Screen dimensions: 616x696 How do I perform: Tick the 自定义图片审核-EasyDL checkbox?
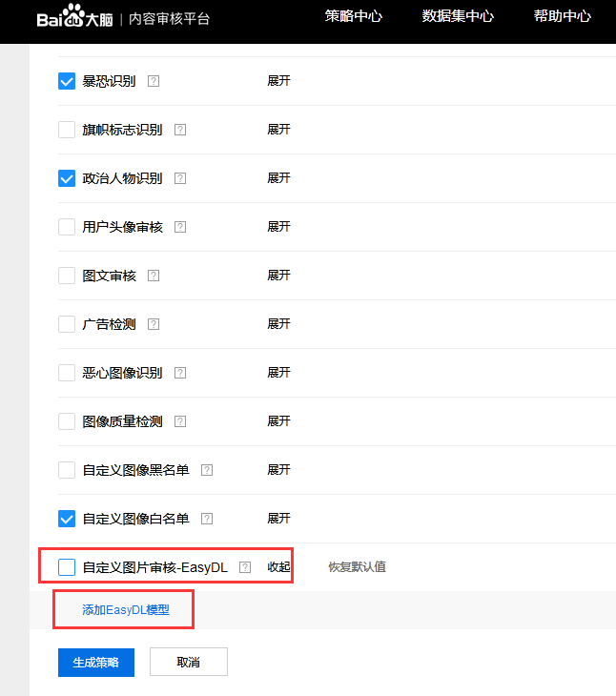pos(67,567)
